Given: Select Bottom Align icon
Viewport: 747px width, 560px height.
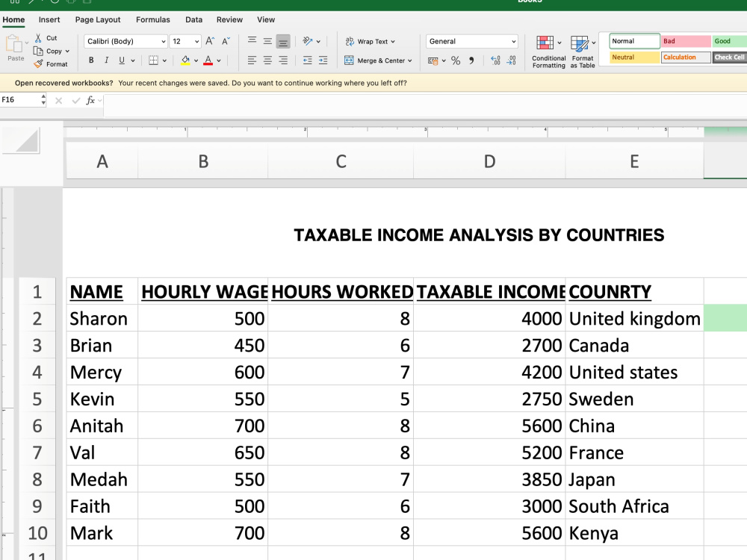Looking at the screenshot, I should click(x=283, y=41).
